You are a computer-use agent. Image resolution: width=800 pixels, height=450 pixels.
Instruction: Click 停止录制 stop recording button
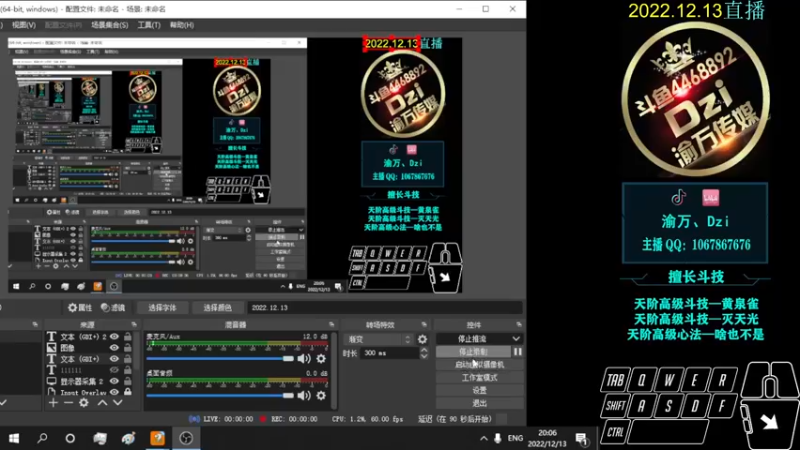tap(473, 352)
